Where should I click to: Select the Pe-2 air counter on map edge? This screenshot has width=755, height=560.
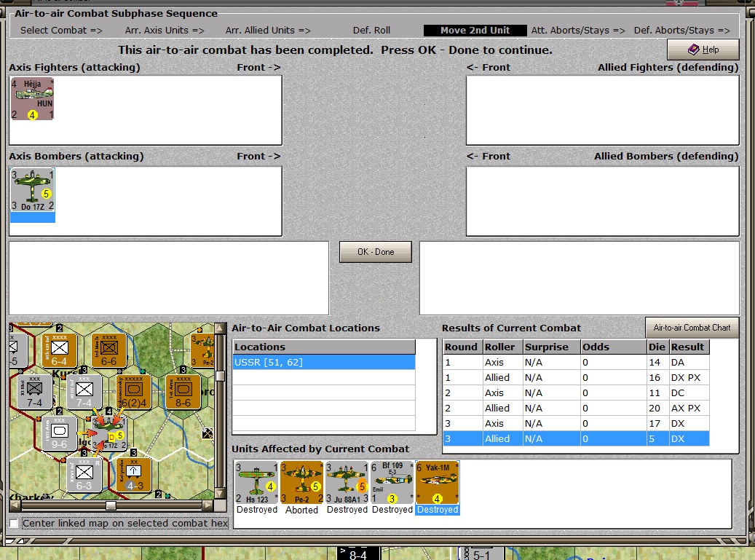click(202, 350)
